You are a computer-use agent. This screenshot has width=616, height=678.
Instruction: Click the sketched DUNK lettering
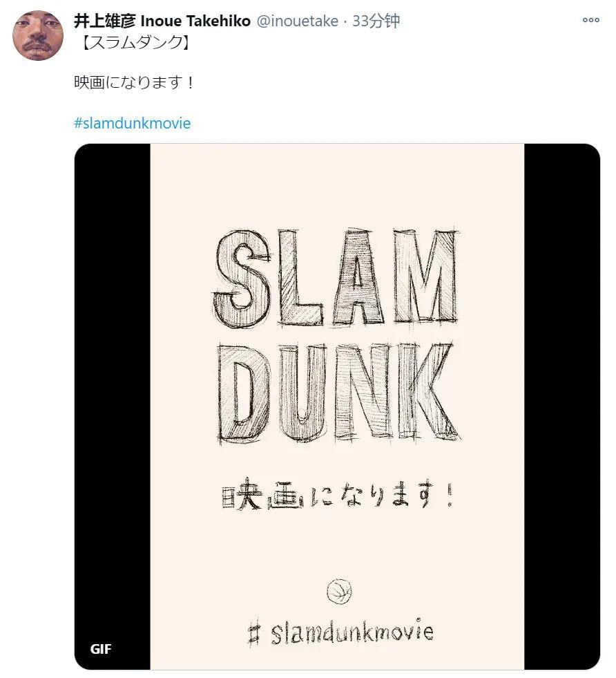(338, 392)
